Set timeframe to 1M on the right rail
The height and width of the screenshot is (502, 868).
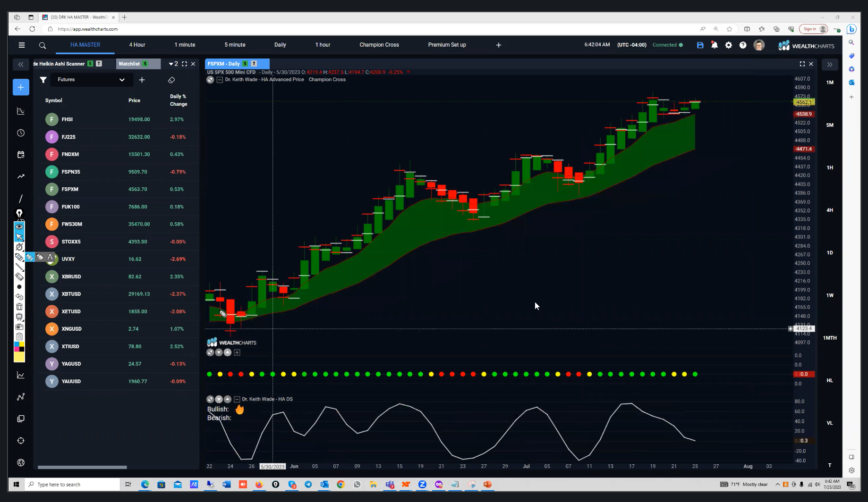tap(830, 83)
